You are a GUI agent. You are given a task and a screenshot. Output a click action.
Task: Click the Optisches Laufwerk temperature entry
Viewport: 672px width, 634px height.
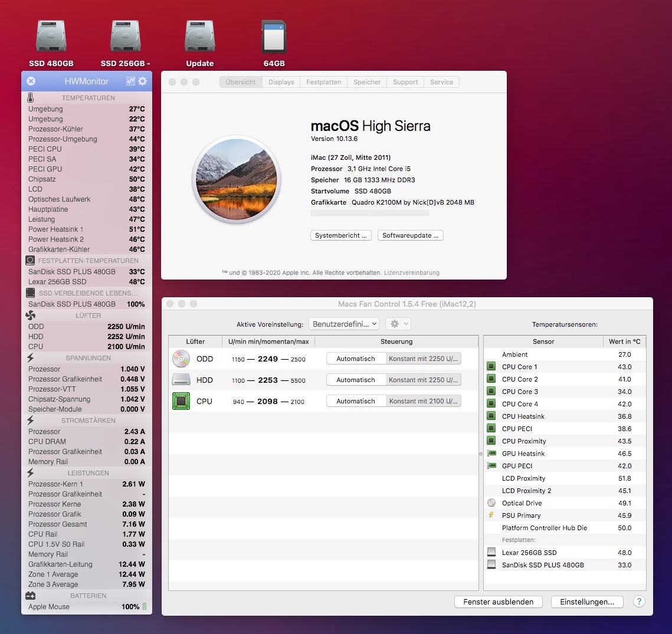tap(87, 199)
